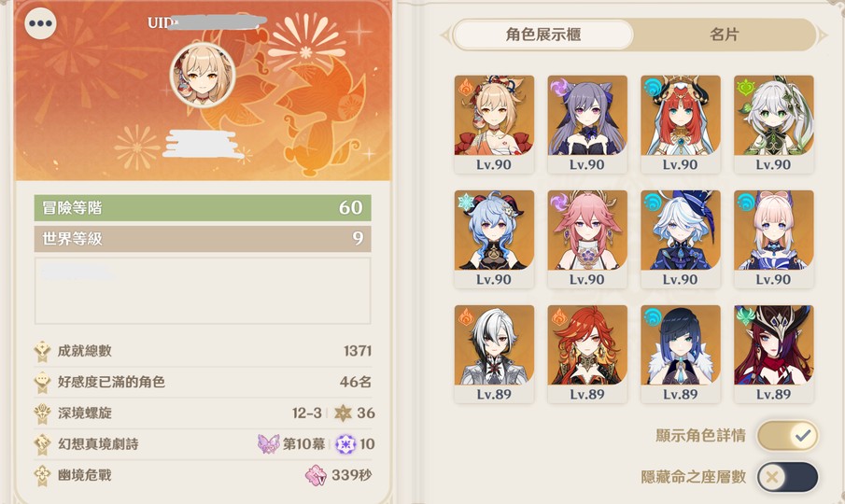Select the pink 幽境危戰 difficulty badge
The image size is (845, 504).
[x=316, y=475]
